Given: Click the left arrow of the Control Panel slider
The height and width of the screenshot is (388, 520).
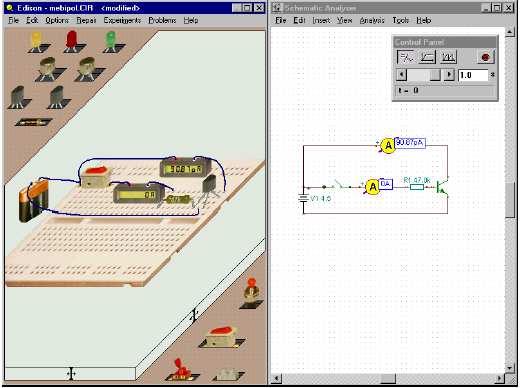Looking at the screenshot, I should 402,75.
